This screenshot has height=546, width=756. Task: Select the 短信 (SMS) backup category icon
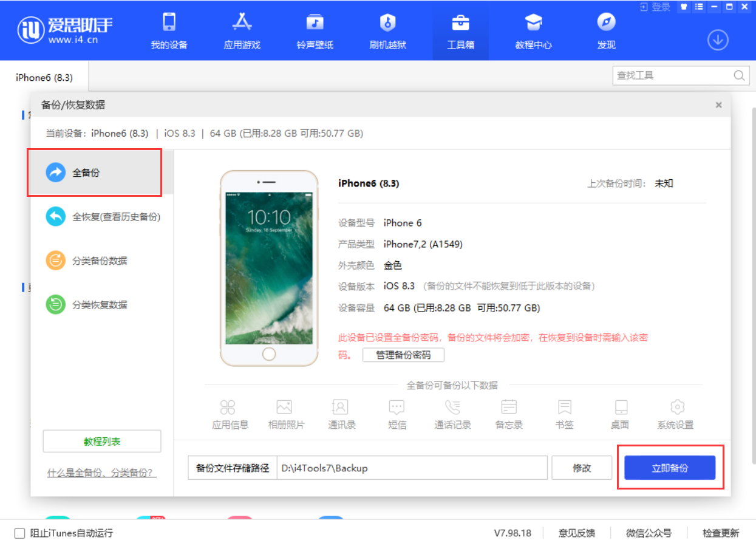[397, 413]
